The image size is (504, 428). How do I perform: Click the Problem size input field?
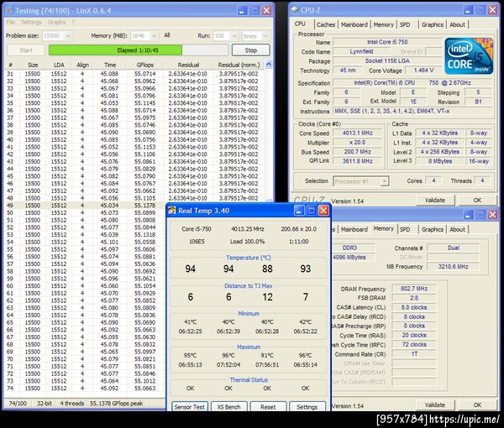tap(57, 35)
